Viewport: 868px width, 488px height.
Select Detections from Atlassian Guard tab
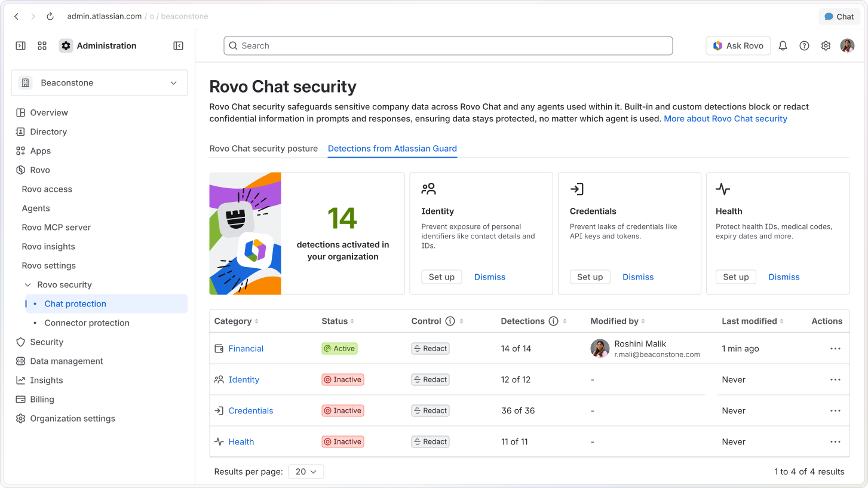(392, 149)
